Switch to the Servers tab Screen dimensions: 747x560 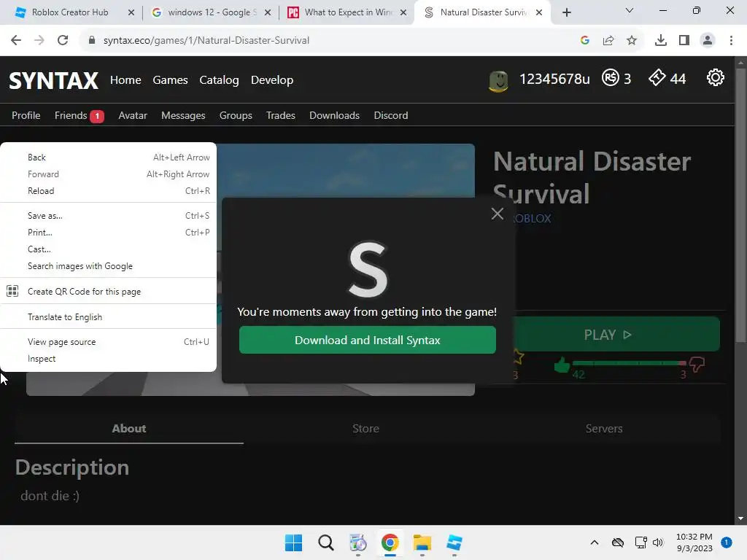coord(604,429)
